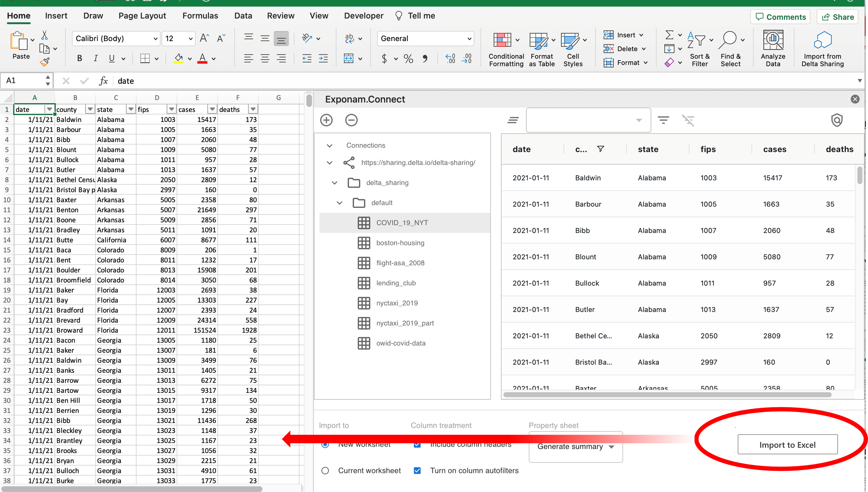
Task: Select the Current worksheet radio option
Action: pos(325,470)
